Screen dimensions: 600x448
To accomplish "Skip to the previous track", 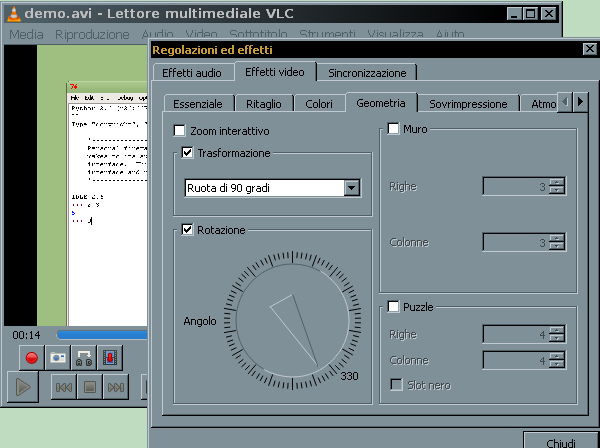I will coord(62,387).
